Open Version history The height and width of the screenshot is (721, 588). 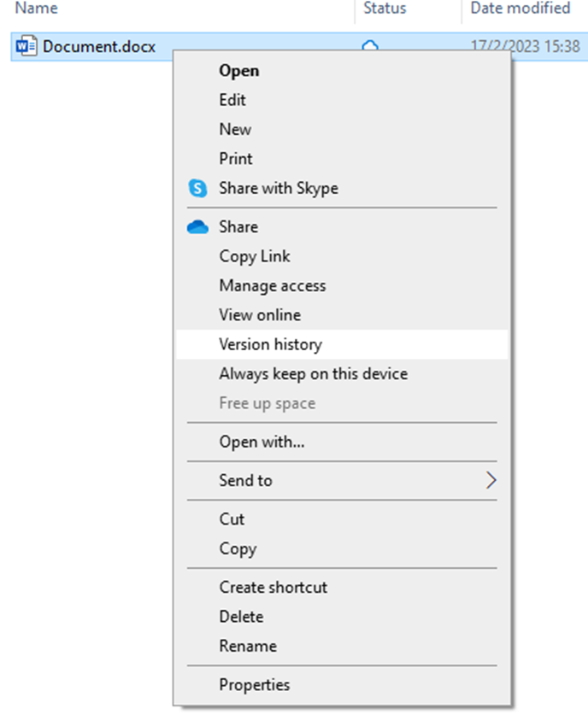[x=270, y=344]
